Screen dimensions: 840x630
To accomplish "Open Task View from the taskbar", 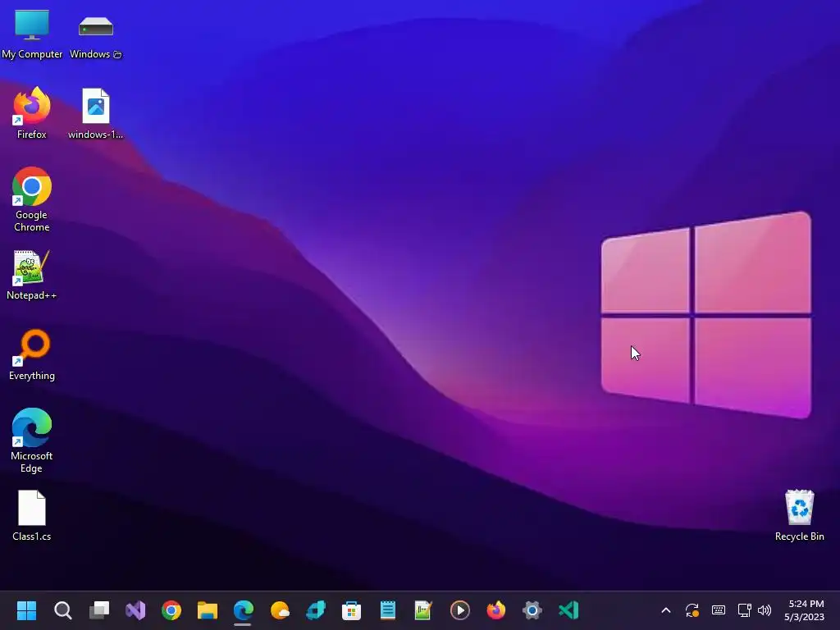I will pyautogui.click(x=99, y=610).
